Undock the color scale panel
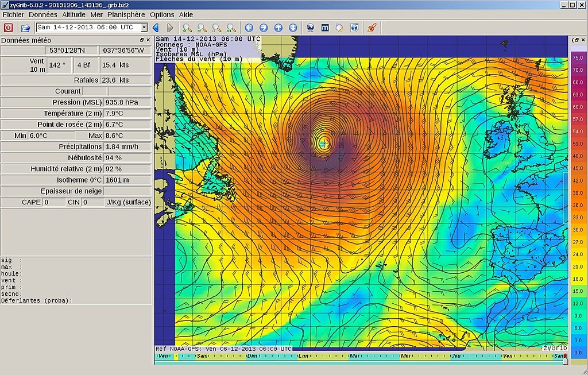The width and height of the screenshot is (588, 375). click(577, 40)
